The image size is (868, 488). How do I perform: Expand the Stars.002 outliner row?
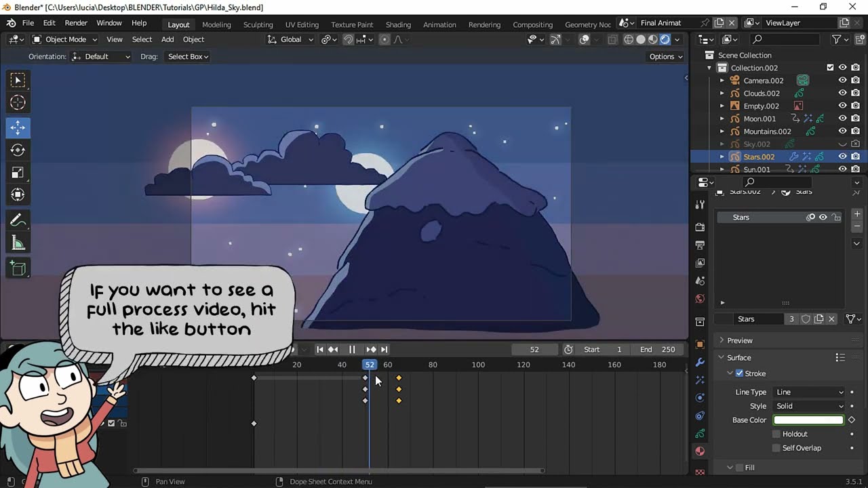tap(722, 157)
